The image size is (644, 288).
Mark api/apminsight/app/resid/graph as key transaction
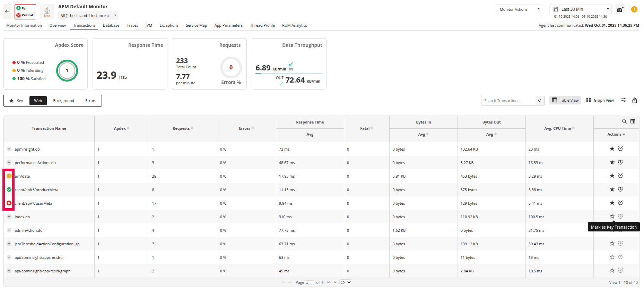[612, 271]
